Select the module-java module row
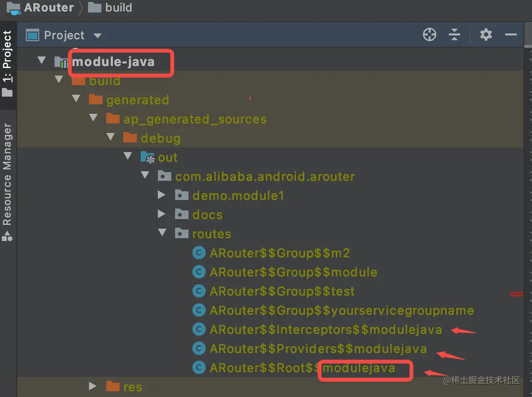Screen dimensions: 532x397 [270, 61]
